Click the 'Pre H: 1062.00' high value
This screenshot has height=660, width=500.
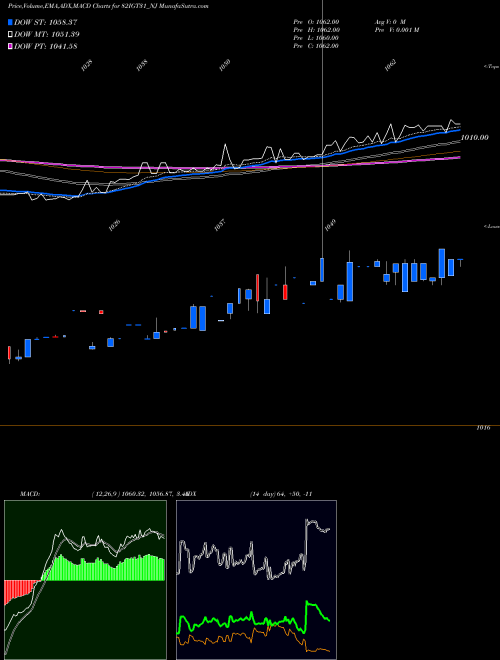316,30
